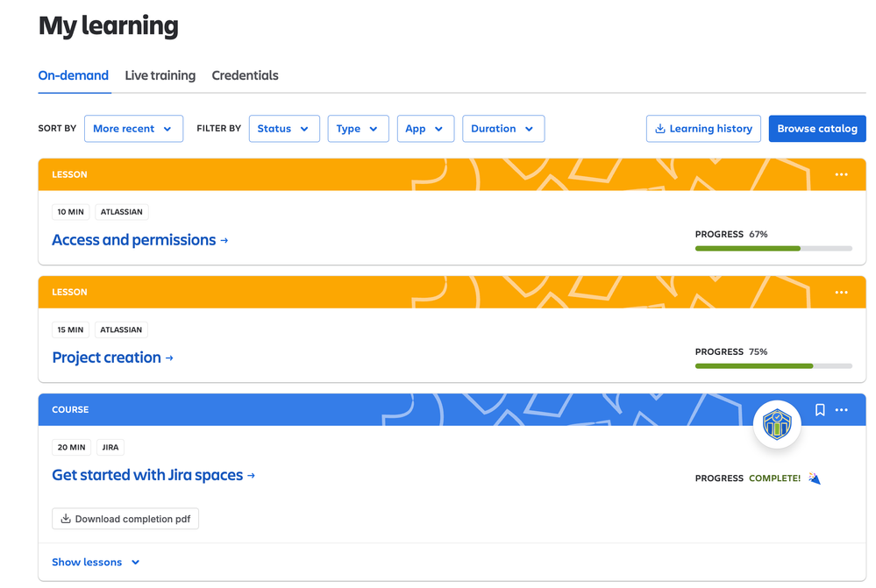The height and width of the screenshot is (588, 876).
Task: Click the course completion badge icon
Action: [x=777, y=424]
